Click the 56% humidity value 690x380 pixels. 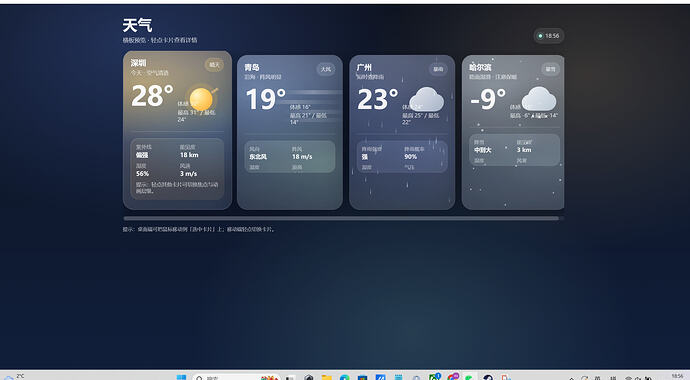142,174
